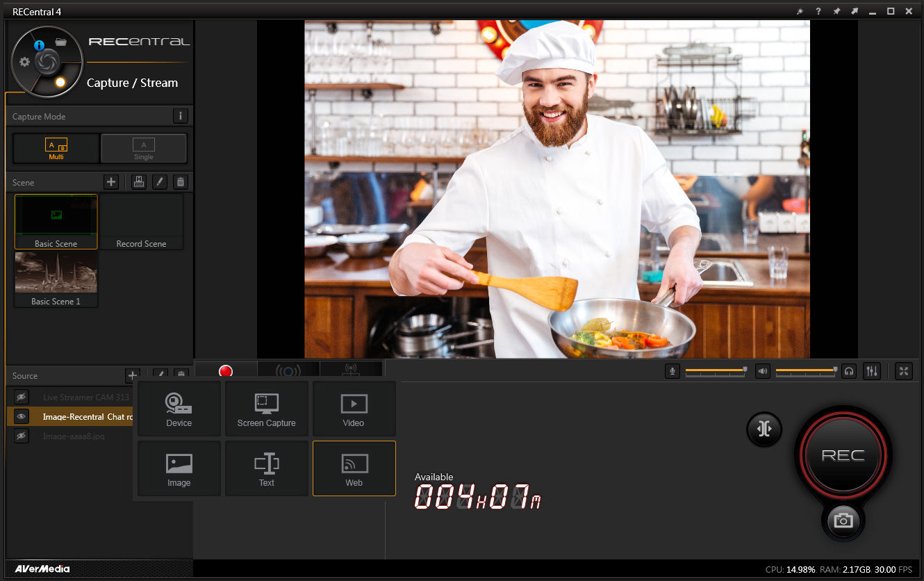Expand Capture Mode info button
Viewport: 924px width, 581px height.
pos(180,116)
